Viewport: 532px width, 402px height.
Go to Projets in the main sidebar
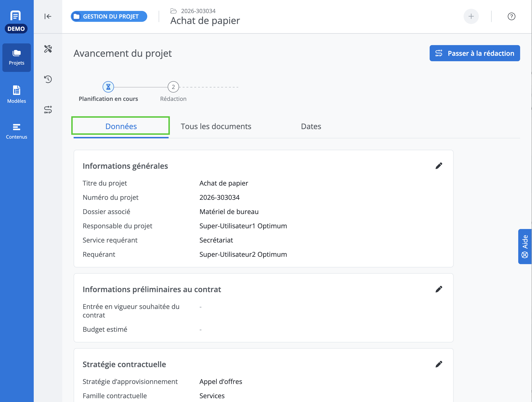tap(17, 58)
